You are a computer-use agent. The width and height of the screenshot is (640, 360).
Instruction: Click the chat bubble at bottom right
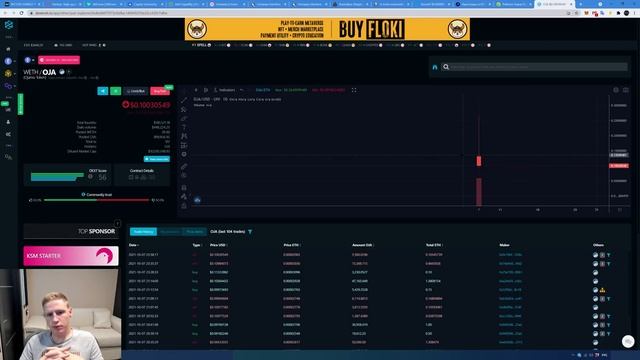(628, 341)
